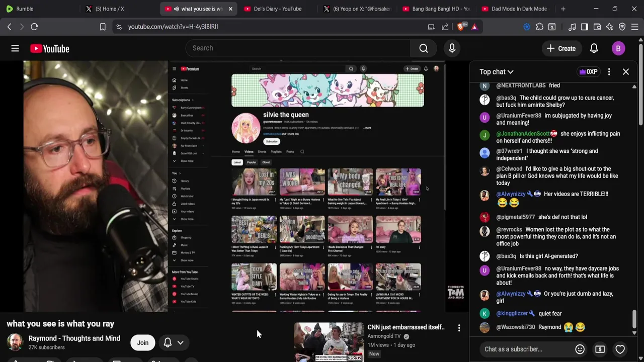
Task: Open Brave Rewards triangle icon
Action: coord(474,27)
